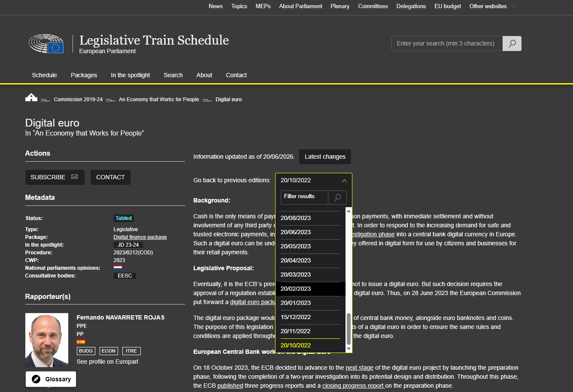
Task: Click the Fernando NAVARRETE ROJAS name
Action: click(121, 317)
